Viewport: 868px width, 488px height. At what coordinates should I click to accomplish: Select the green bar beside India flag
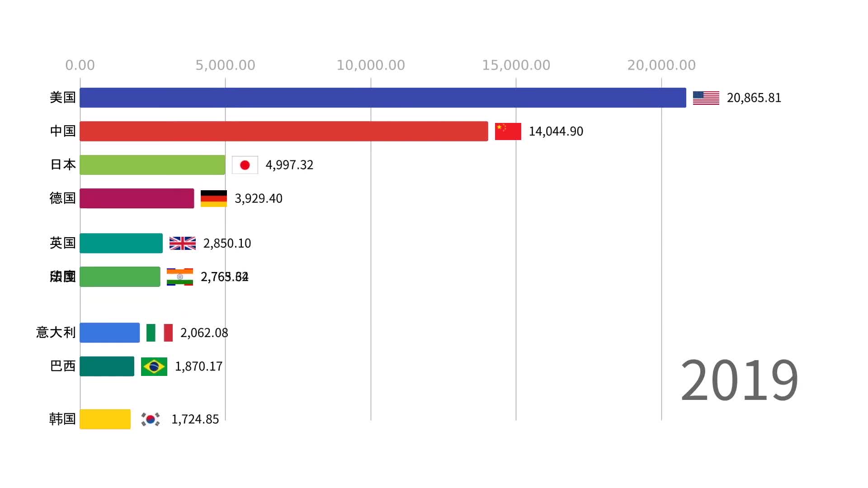pos(120,277)
